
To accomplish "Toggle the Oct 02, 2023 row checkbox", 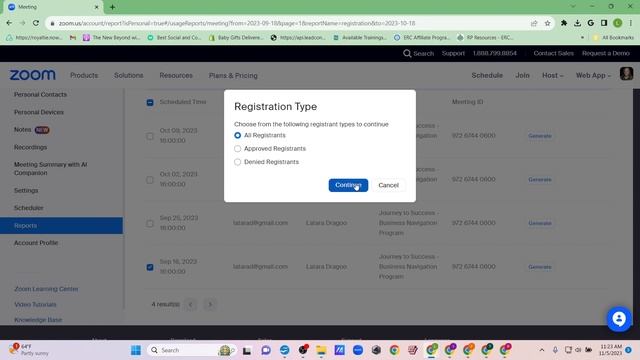I will click(150, 180).
